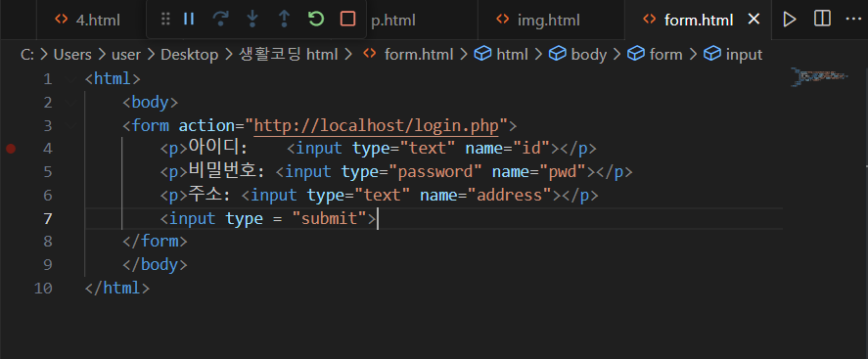Restart the debug session
Screen dimensions: 868x359
point(315,20)
